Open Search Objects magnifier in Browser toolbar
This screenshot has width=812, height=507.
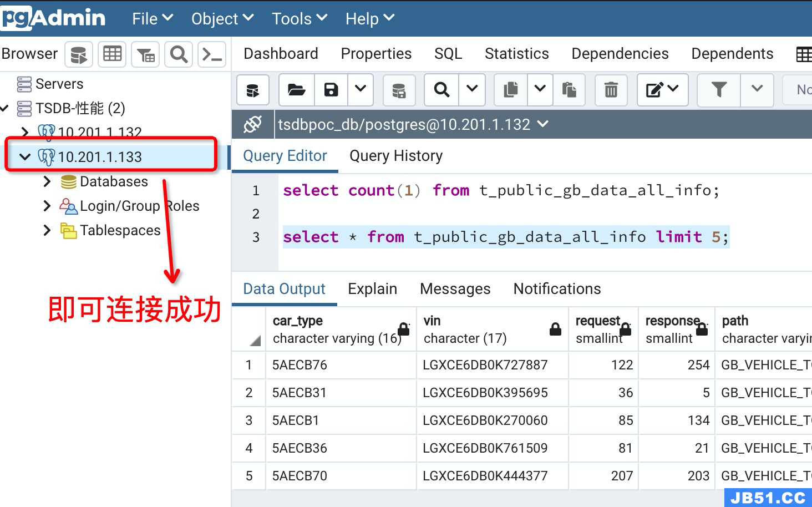click(x=179, y=54)
